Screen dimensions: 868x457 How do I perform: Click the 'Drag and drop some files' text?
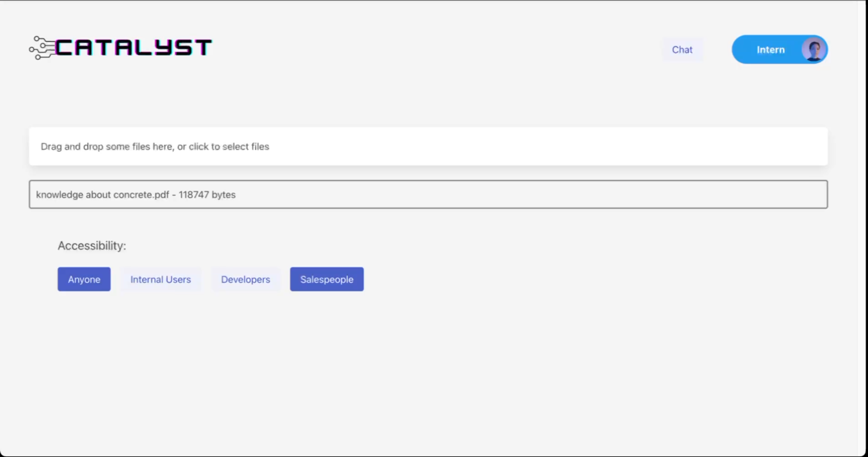tap(96, 147)
